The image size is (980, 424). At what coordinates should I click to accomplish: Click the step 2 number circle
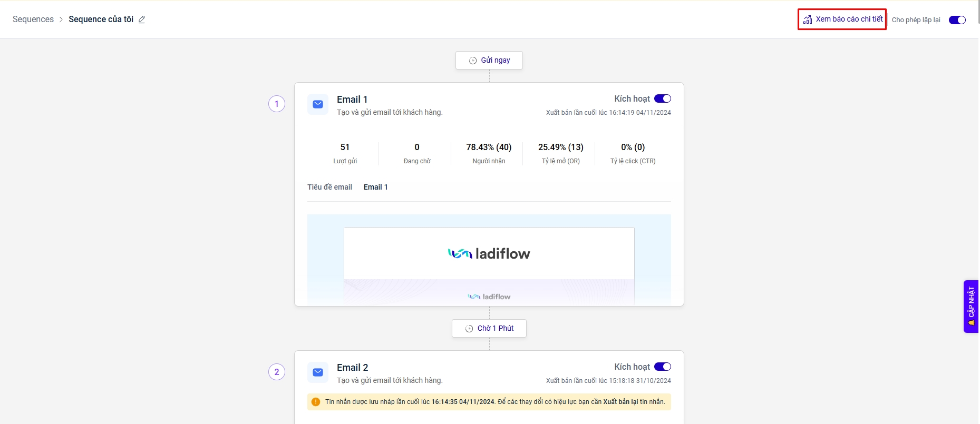point(277,372)
